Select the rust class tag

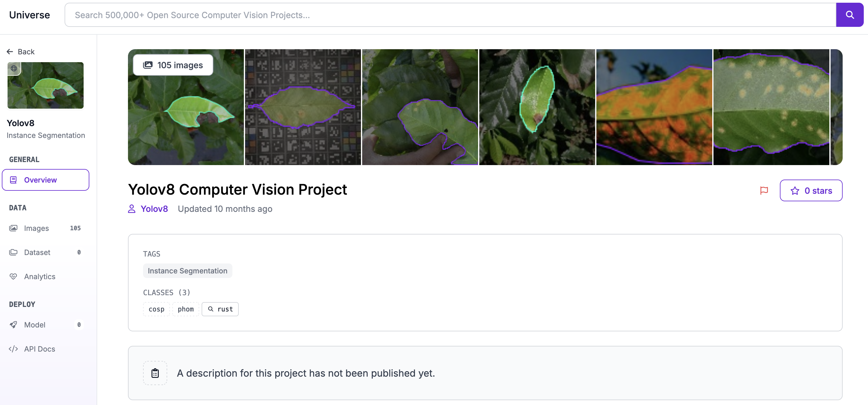[x=220, y=309]
